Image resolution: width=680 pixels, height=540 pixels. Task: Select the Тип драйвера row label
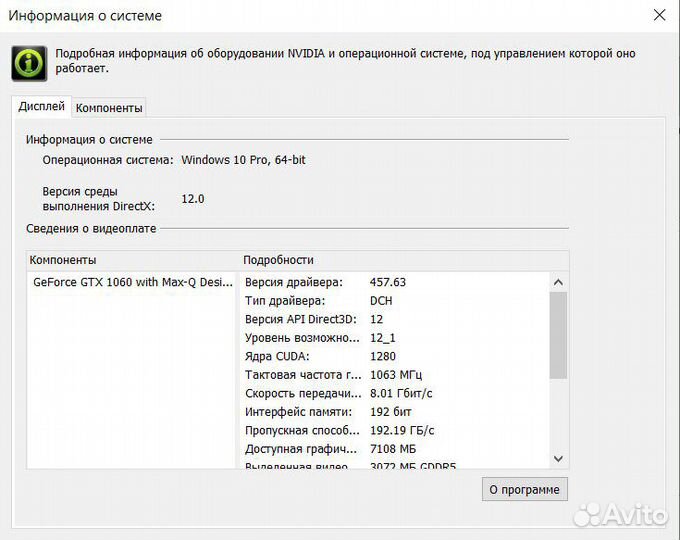(284, 301)
